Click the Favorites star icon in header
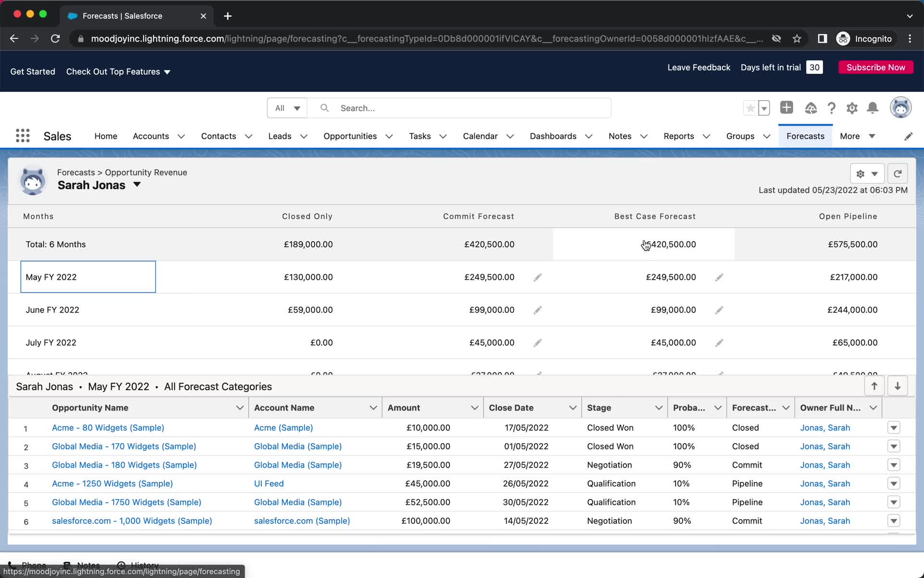Image resolution: width=924 pixels, height=578 pixels. point(750,108)
